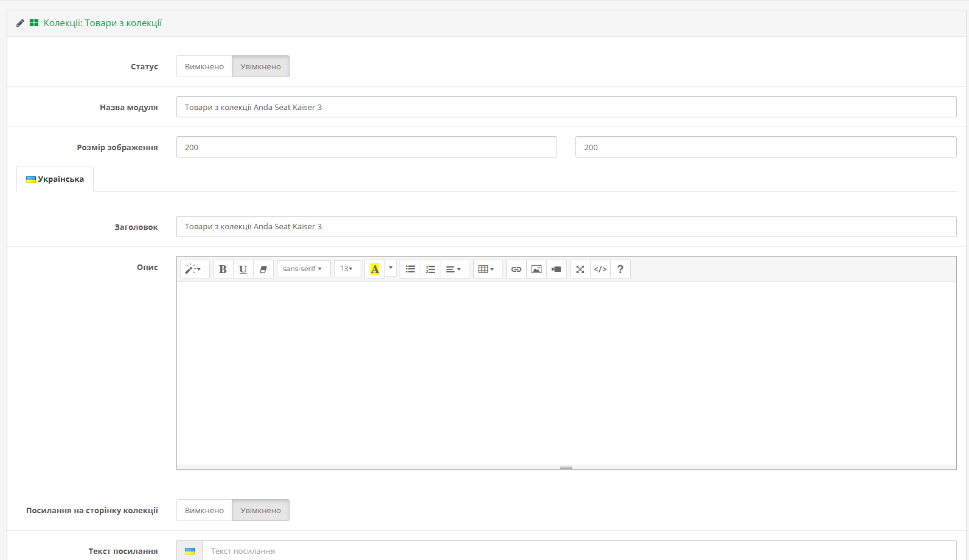
Task: Insert an ordered numbered list
Action: pyautogui.click(x=431, y=269)
